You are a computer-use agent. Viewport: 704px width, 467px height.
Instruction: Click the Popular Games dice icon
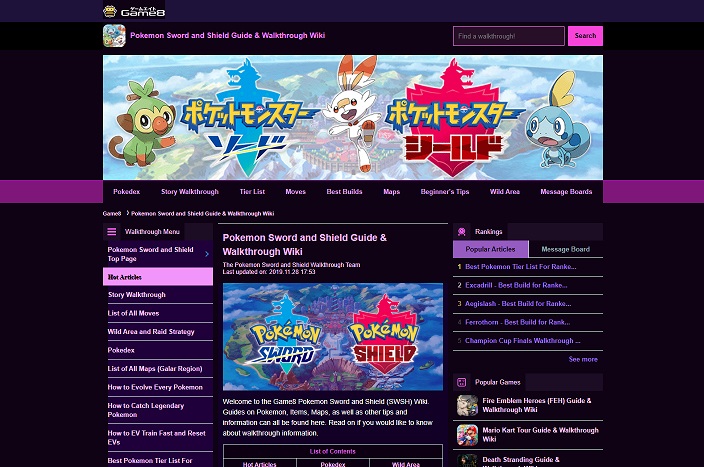pos(462,382)
